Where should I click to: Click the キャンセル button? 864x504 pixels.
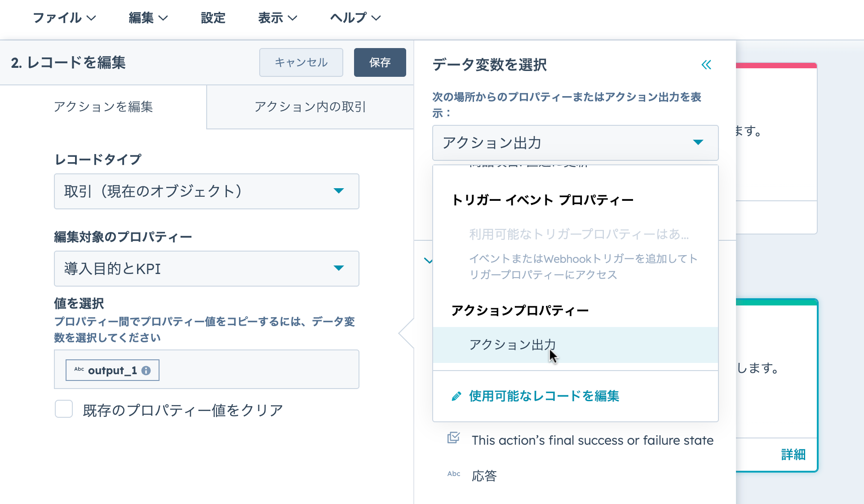pyautogui.click(x=301, y=62)
